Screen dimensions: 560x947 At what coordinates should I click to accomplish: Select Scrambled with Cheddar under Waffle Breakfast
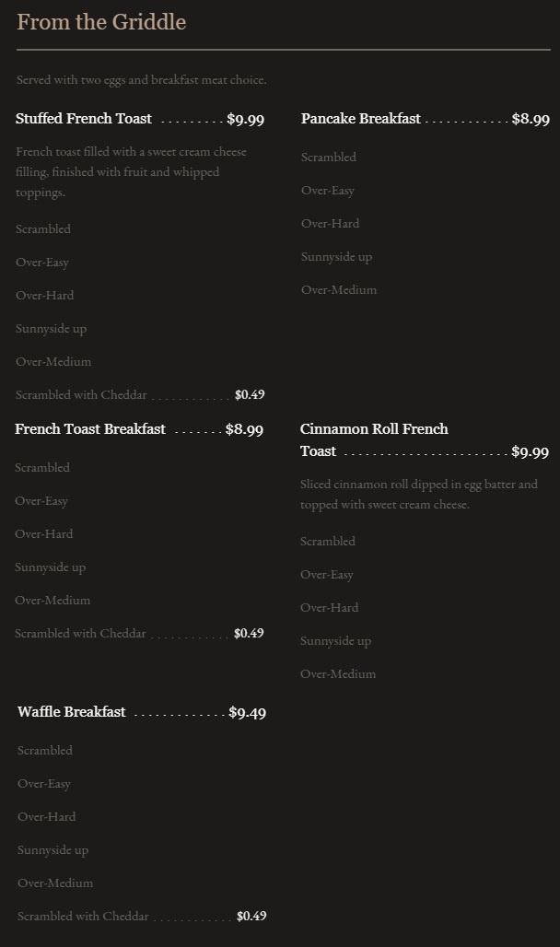point(83,917)
